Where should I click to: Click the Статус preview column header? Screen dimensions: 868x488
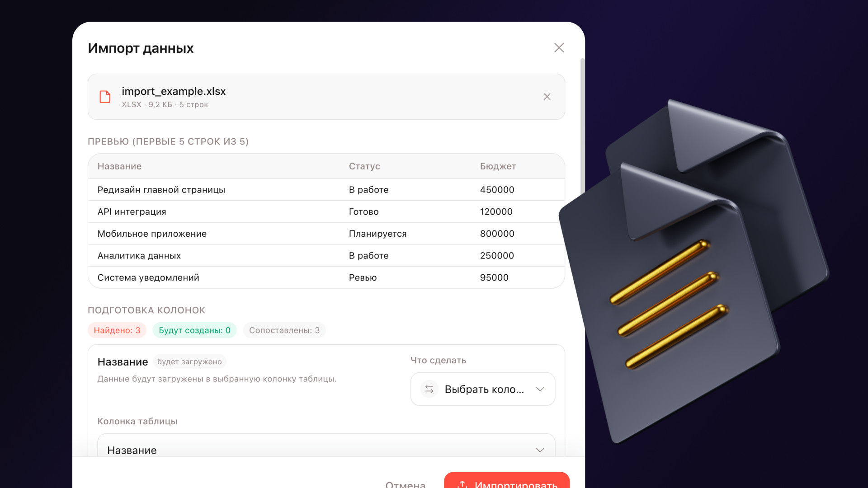364,166
